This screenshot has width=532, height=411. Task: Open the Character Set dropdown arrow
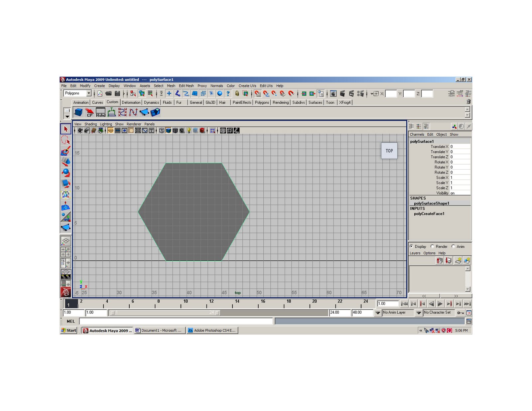419,313
